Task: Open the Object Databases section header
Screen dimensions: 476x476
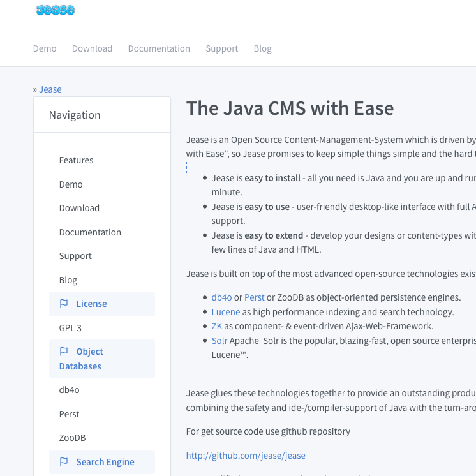Action: 102,359
